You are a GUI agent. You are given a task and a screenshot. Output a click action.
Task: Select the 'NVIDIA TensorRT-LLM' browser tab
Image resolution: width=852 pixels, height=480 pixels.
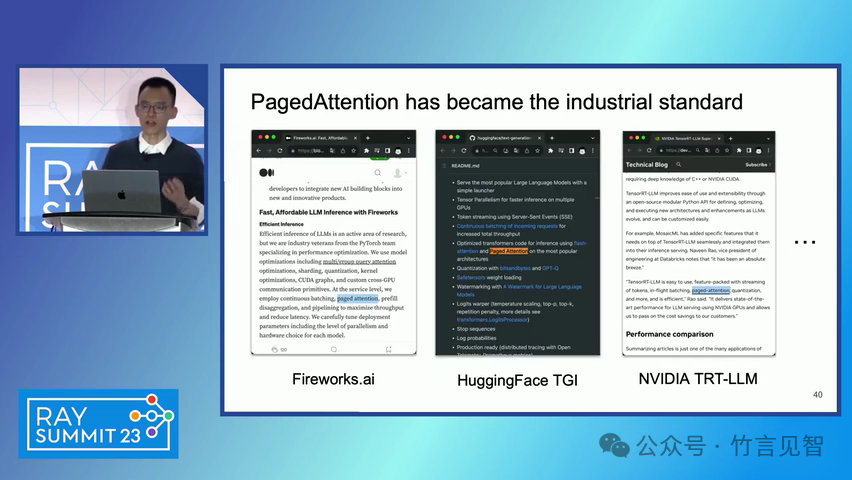tap(687, 139)
